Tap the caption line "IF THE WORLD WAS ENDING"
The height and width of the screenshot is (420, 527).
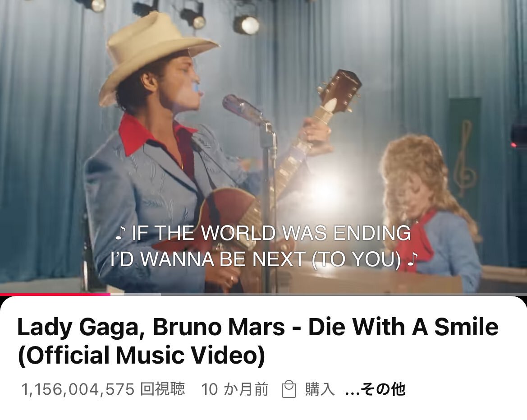pyautogui.click(x=271, y=233)
